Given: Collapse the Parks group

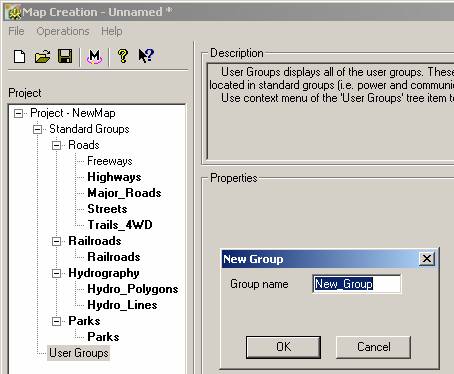Looking at the screenshot, I should pyautogui.click(x=57, y=321).
